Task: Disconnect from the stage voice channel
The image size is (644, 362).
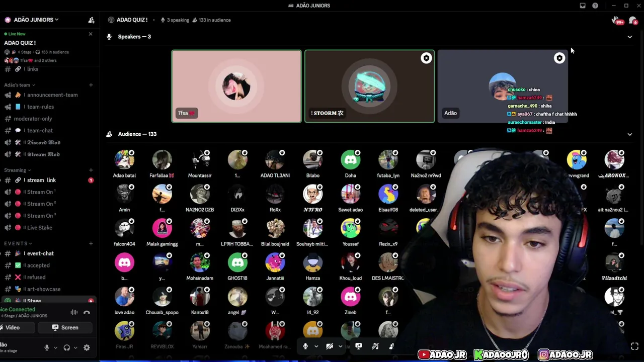Action: 87,313
